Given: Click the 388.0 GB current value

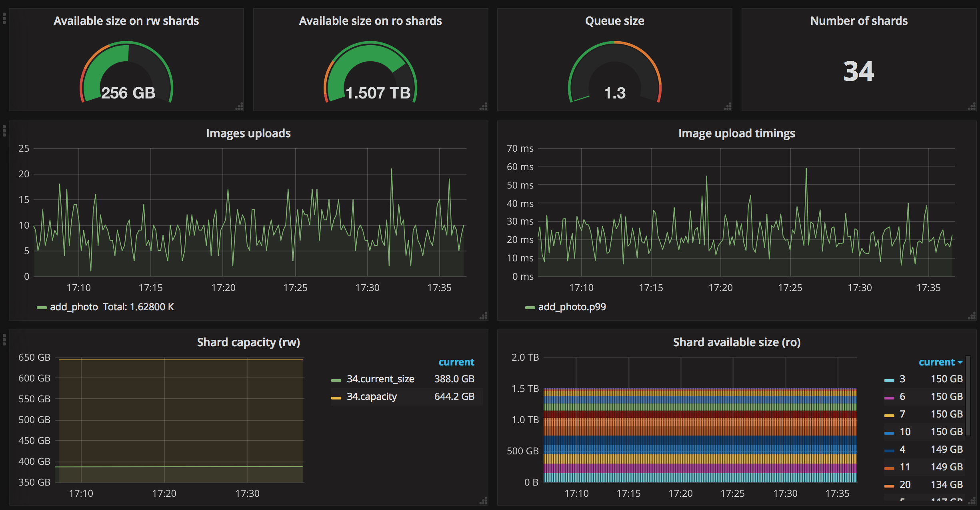Looking at the screenshot, I should point(454,379).
